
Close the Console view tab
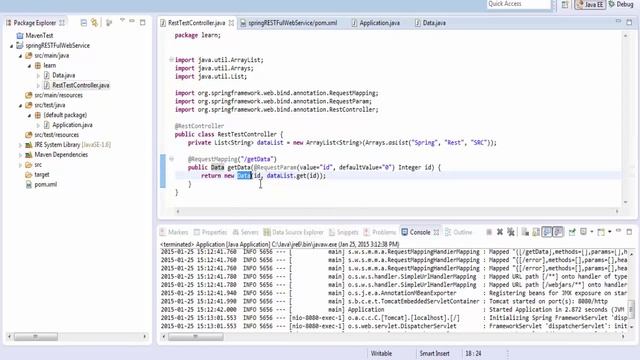pos(436,232)
